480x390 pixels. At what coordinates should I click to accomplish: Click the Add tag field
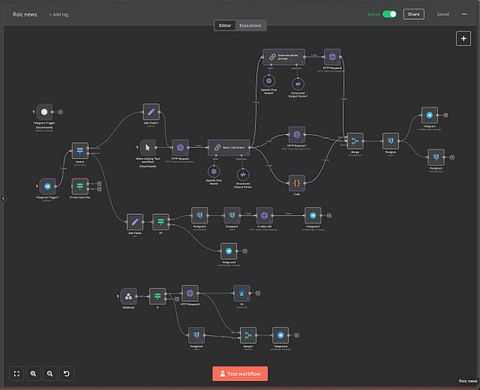pos(59,15)
